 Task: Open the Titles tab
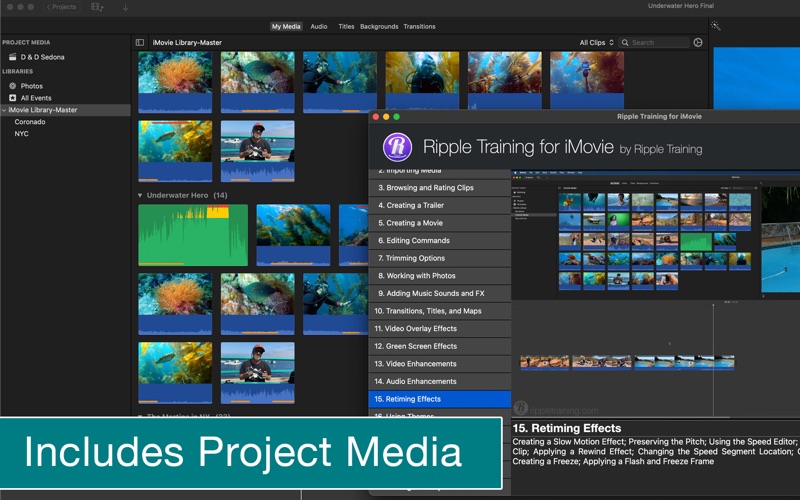coord(346,27)
